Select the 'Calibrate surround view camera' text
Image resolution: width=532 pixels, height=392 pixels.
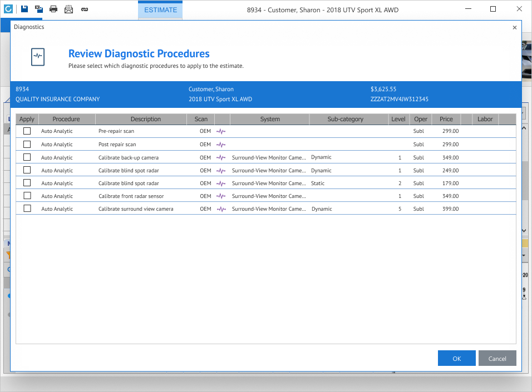point(136,209)
